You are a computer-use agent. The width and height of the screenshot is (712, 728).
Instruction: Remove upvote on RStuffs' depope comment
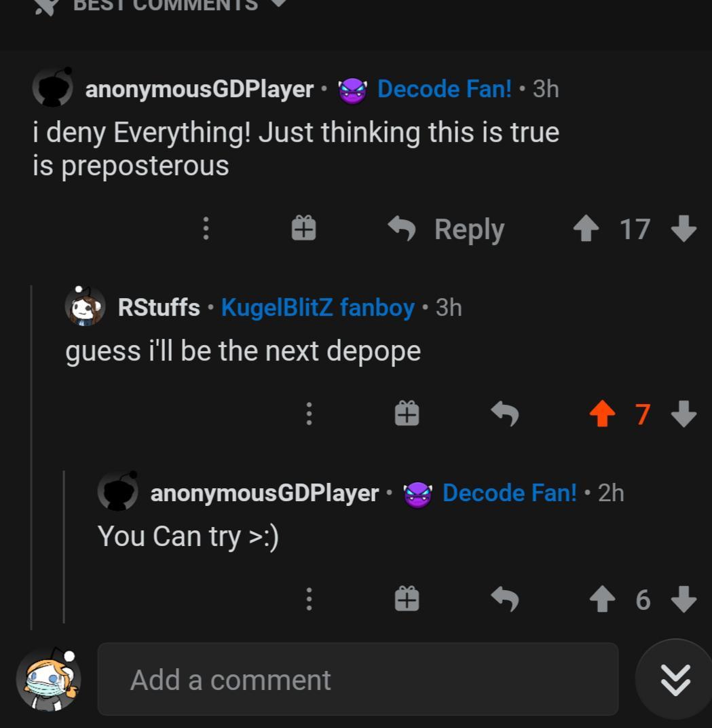point(602,414)
